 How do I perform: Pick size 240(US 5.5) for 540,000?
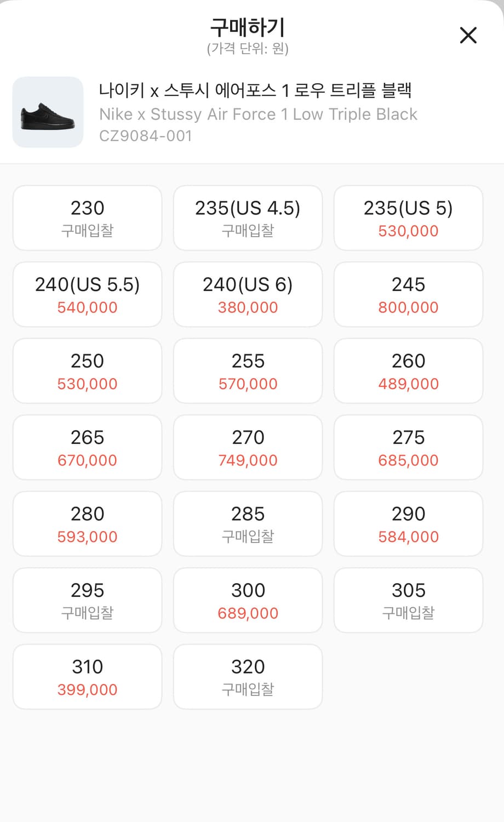point(87,295)
